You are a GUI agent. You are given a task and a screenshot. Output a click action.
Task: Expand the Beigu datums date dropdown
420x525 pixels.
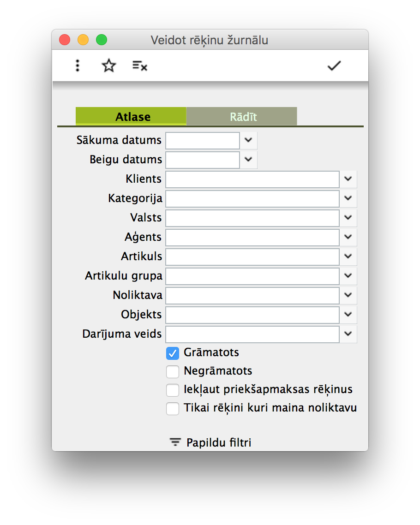pos(248,160)
